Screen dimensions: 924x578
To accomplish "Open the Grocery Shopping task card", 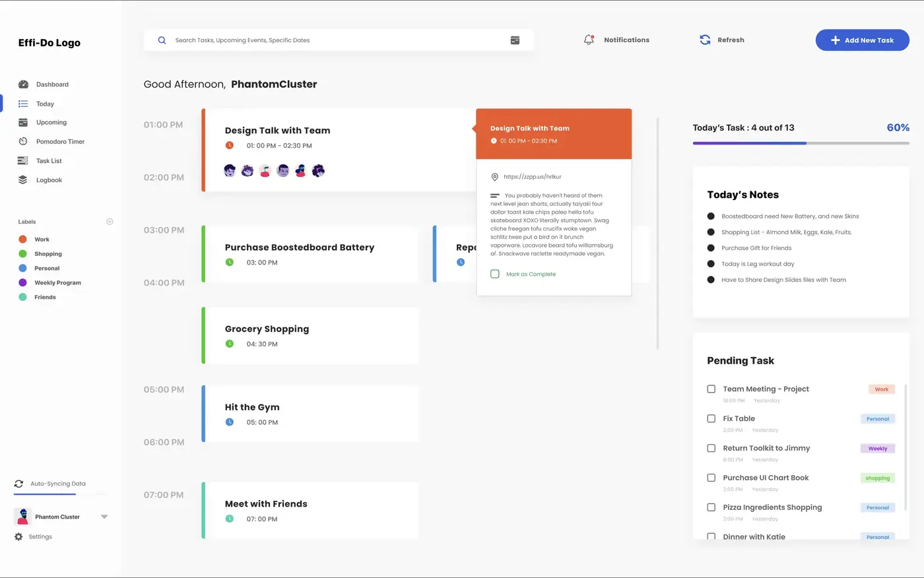I will [x=310, y=335].
